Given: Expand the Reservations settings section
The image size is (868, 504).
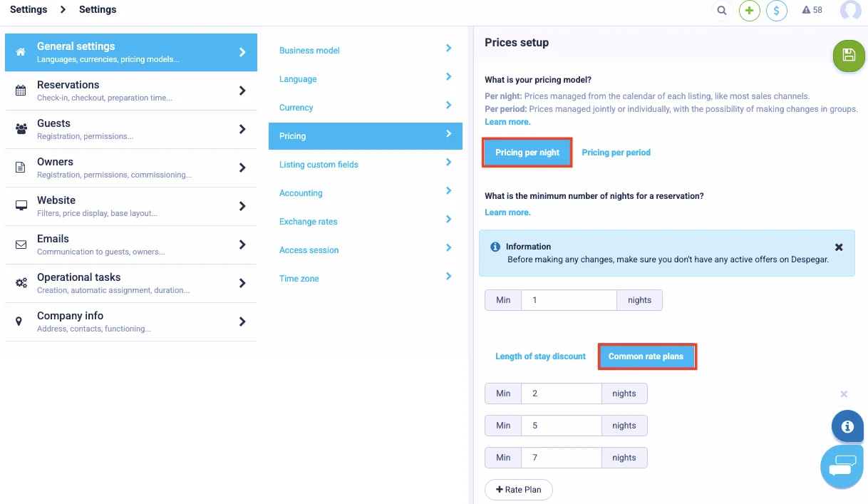Looking at the screenshot, I should (131, 91).
